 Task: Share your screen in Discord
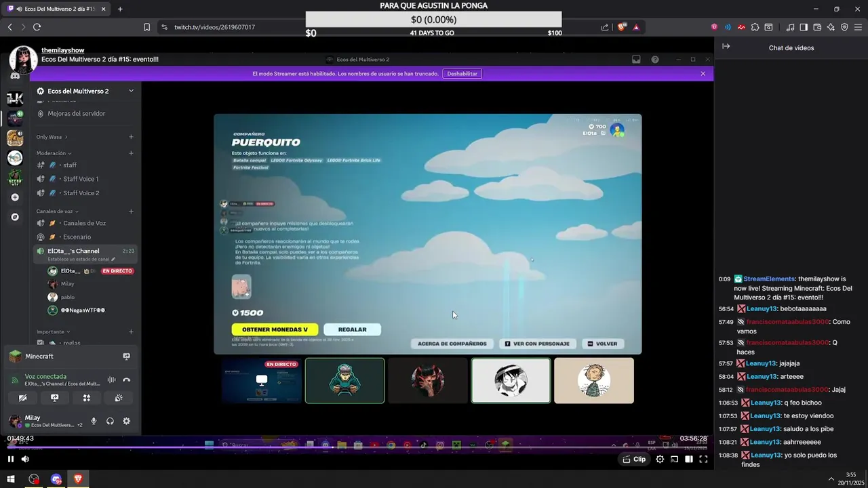54,398
